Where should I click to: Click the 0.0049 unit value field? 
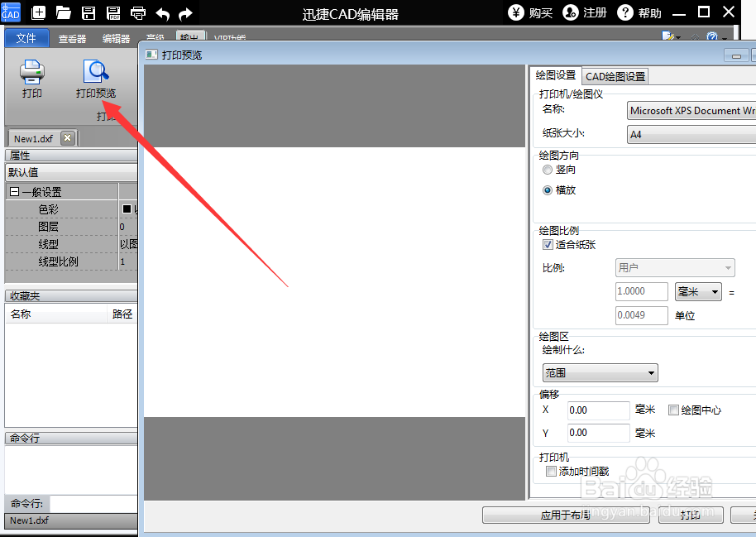(x=642, y=315)
